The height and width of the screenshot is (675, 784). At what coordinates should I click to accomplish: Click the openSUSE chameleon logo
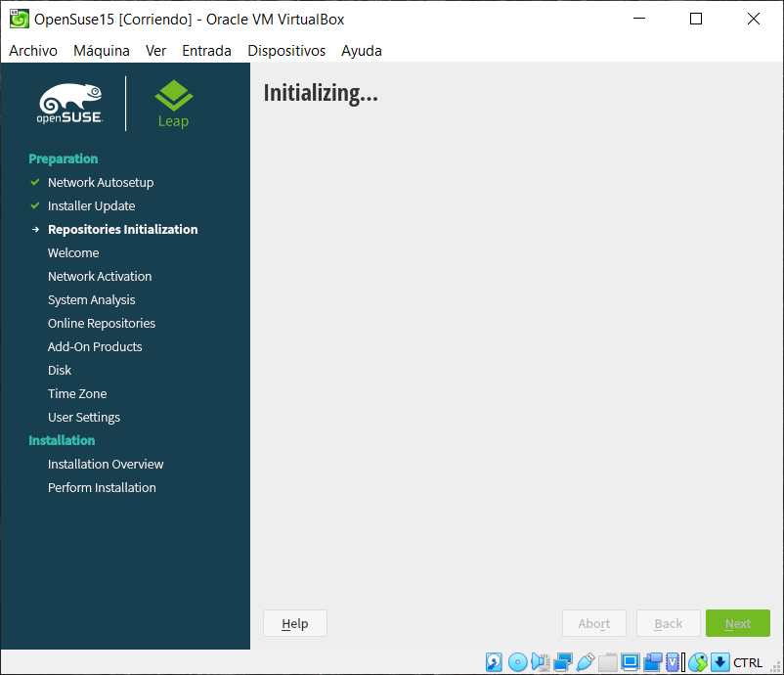(70, 104)
